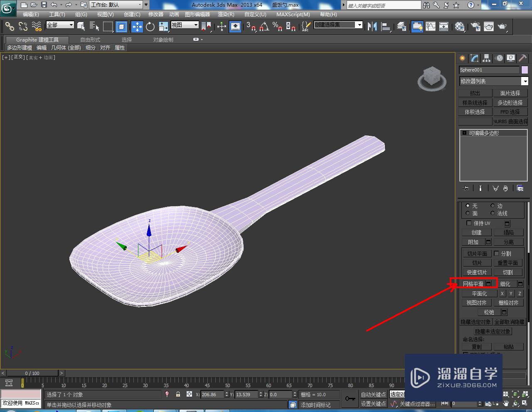Toggle the Angle Snap icon
The height and width of the screenshot is (412, 532).
[x=264, y=27]
